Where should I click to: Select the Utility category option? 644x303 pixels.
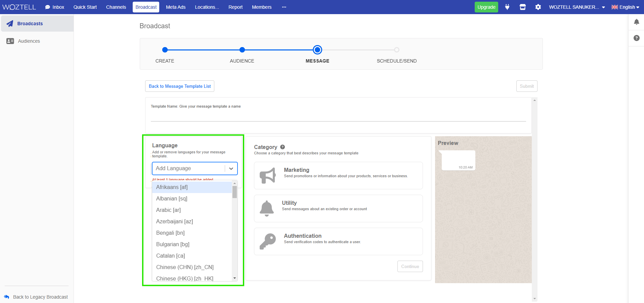338,209
